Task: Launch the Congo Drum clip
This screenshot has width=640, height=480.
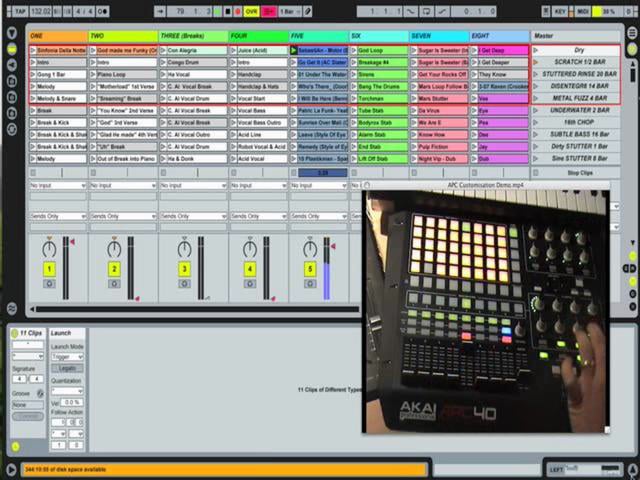Action: tap(163, 62)
